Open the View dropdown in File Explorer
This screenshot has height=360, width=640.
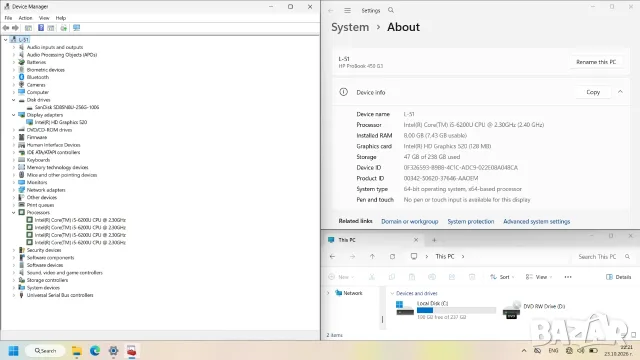pos(538,277)
